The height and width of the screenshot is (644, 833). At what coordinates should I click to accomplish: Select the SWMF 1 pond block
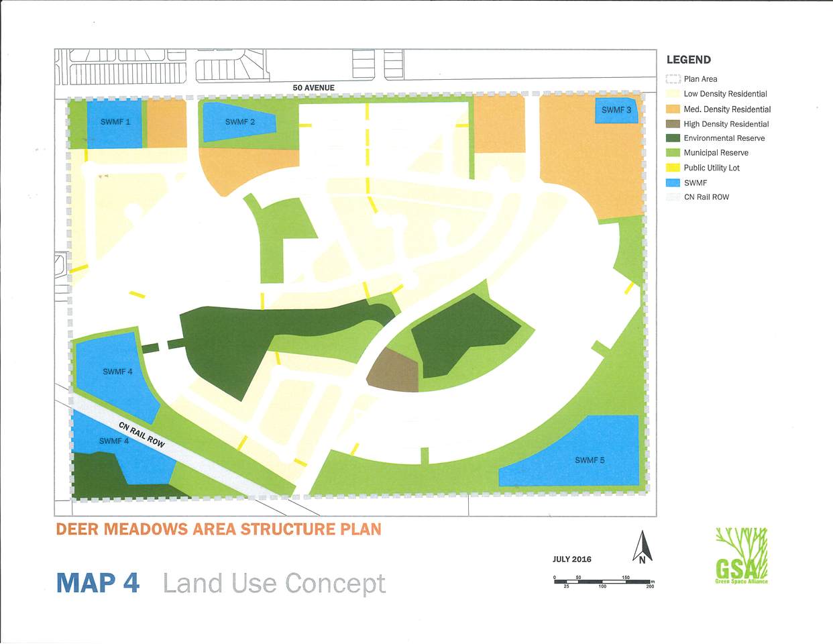tap(115, 124)
